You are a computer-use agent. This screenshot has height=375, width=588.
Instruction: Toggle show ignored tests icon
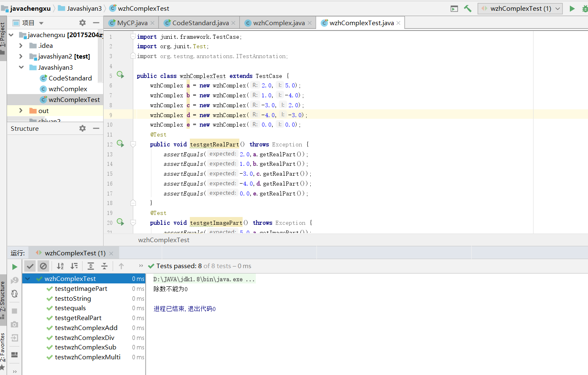[x=43, y=266]
